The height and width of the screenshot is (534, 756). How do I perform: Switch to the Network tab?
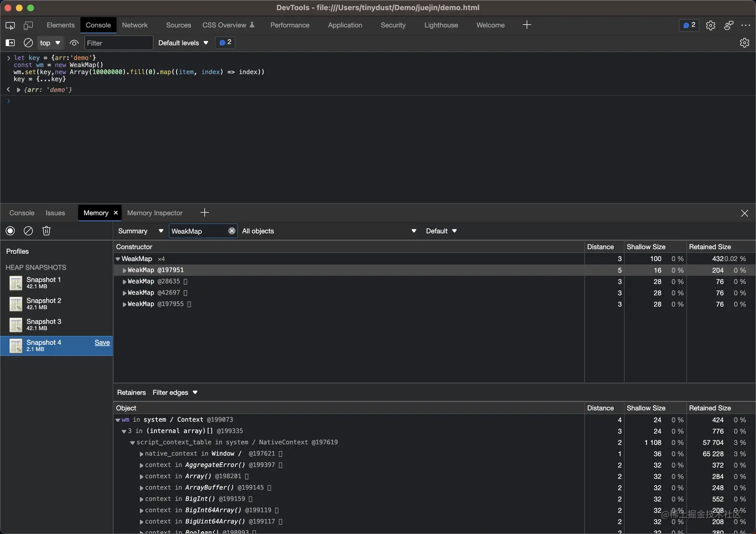pos(134,25)
